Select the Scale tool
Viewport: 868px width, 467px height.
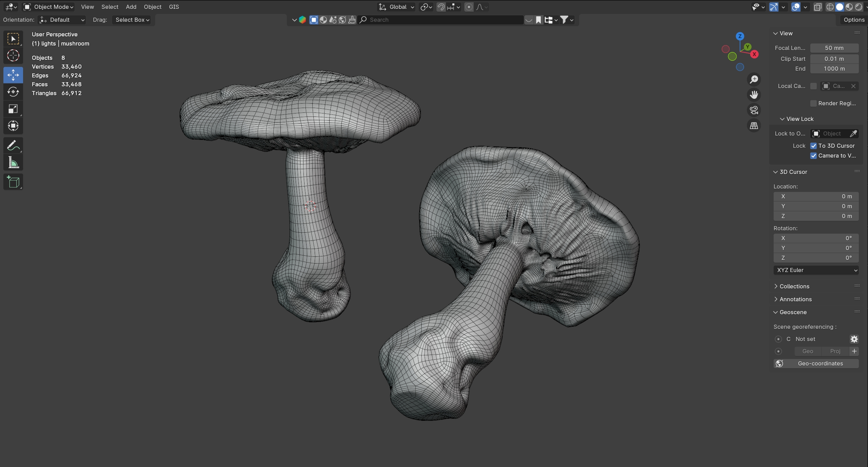pyautogui.click(x=13, y=109)
